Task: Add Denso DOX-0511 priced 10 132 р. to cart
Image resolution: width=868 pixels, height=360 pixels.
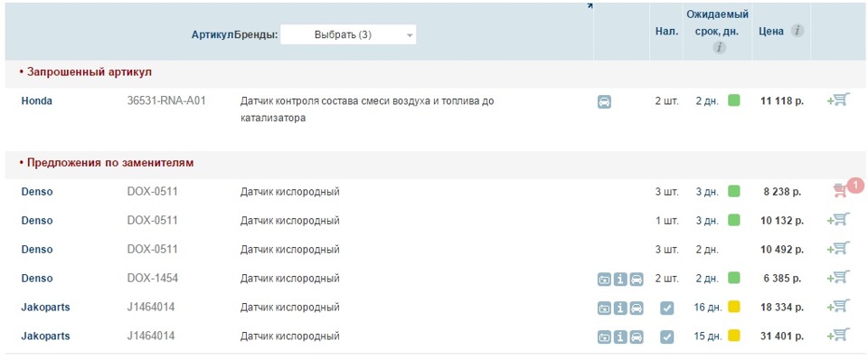Action: click(838, 220)
